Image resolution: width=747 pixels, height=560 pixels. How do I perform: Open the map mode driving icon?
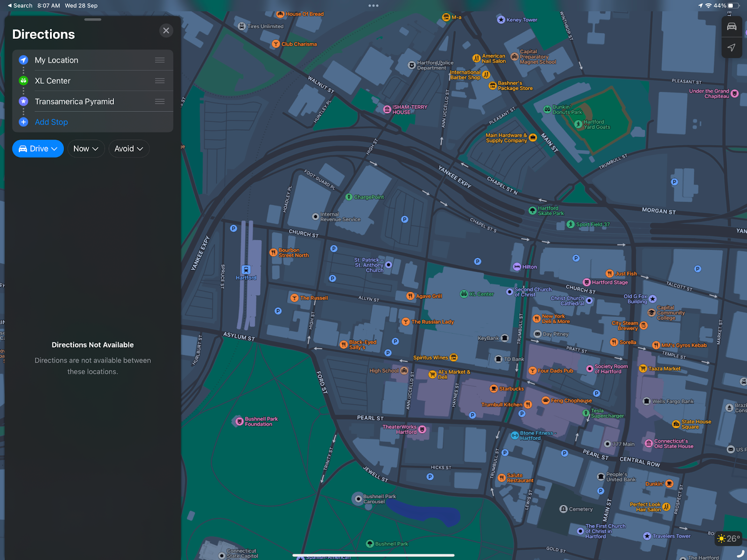pos(732,27)
